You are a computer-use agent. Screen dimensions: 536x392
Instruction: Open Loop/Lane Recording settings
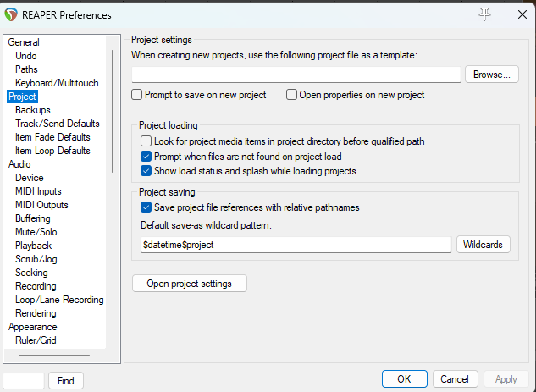tap(59, 300)
